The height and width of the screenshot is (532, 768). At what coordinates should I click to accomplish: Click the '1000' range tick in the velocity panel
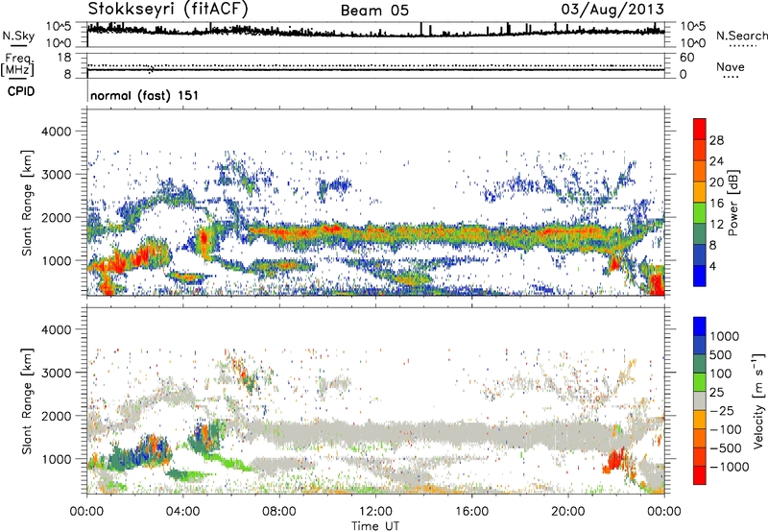56,459
